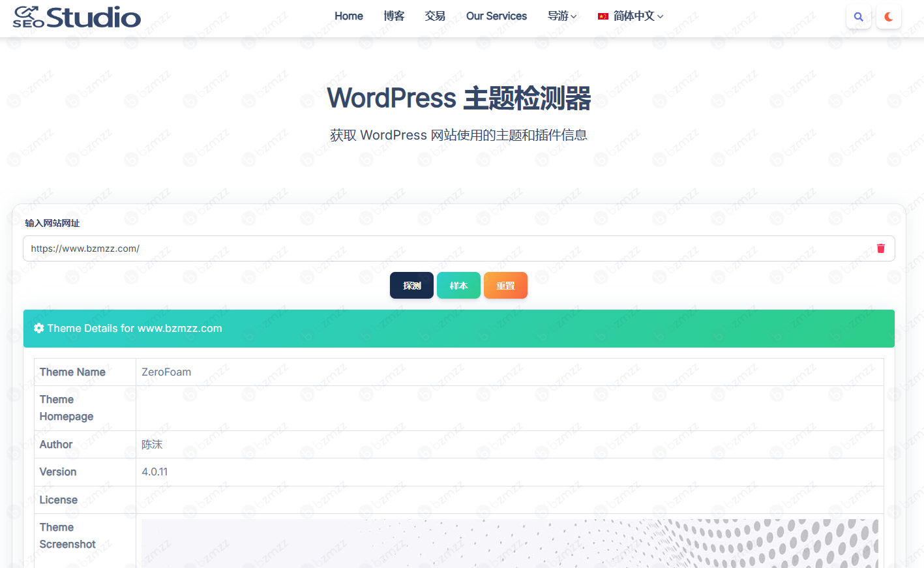Click the License row label
The width and height of the screenshot is (924, 568).
[x=59, y=500]
